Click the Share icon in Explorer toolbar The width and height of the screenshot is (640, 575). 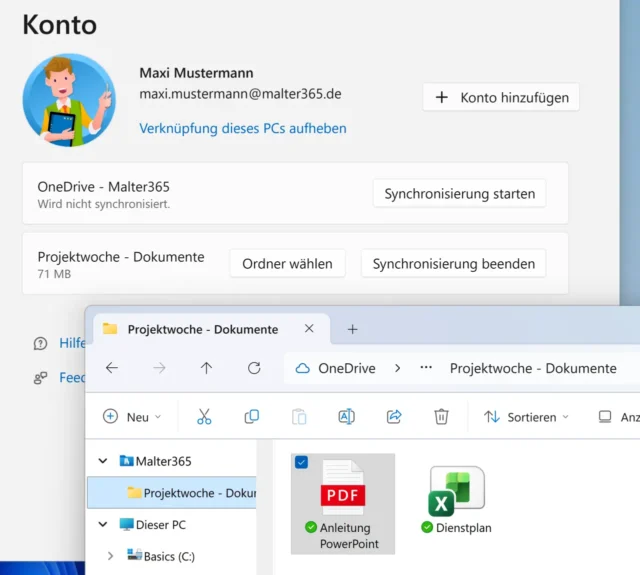[x=394, y=417]
